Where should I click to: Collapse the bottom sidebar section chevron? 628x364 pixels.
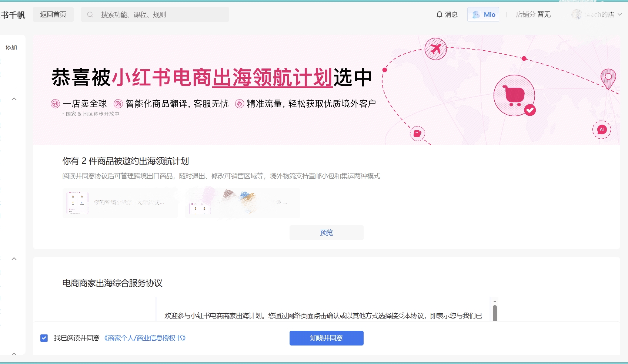[14, 354]
